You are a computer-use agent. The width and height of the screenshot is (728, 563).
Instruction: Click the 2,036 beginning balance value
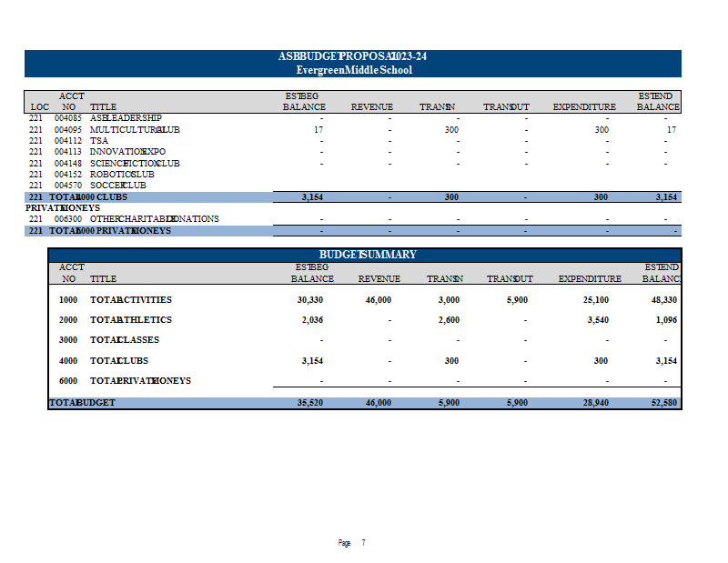pos(312,320)
